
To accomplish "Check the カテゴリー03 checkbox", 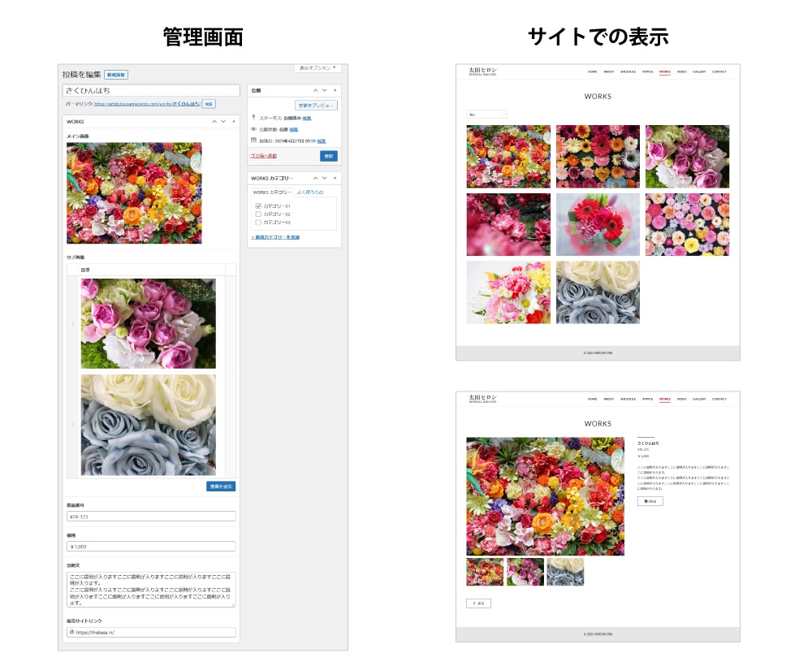I will (x=258, y=223).
